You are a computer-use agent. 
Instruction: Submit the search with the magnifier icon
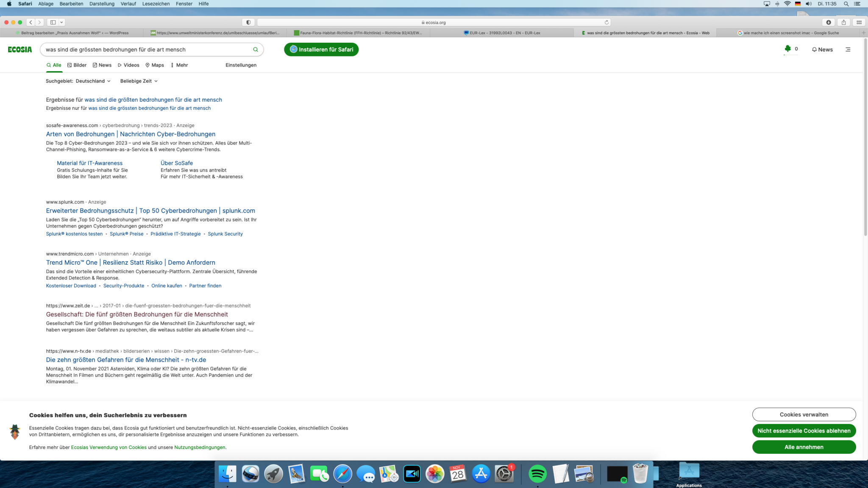[x=256, y=50]
